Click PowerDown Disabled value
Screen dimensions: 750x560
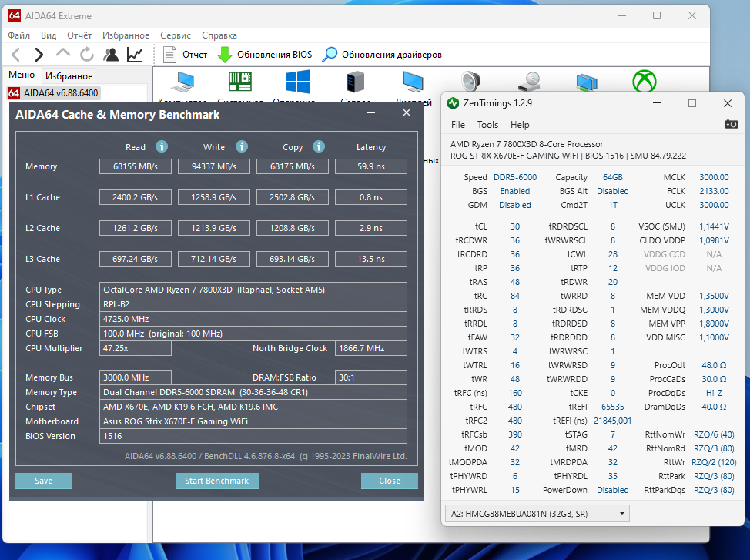(613, 490)
